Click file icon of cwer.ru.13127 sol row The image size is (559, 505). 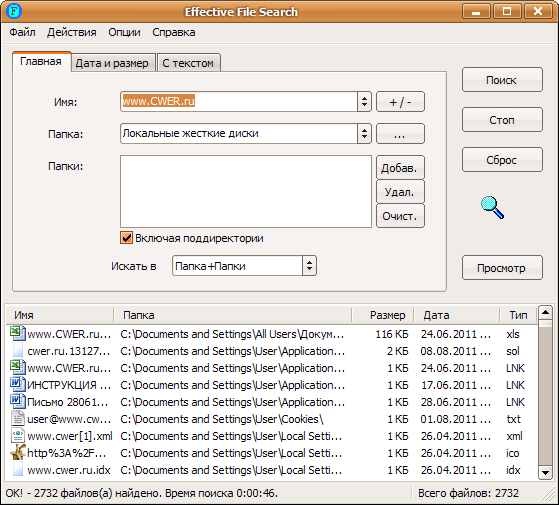17,351
